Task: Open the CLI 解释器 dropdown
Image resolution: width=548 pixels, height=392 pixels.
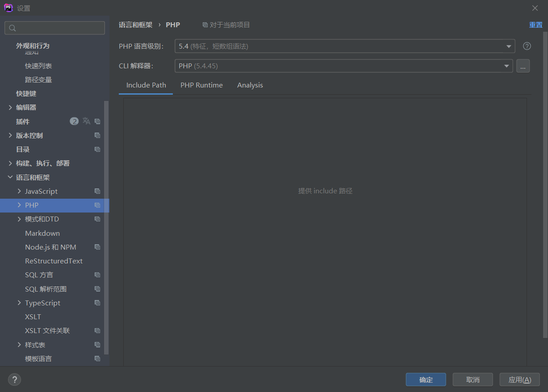Action: point(343,66)
